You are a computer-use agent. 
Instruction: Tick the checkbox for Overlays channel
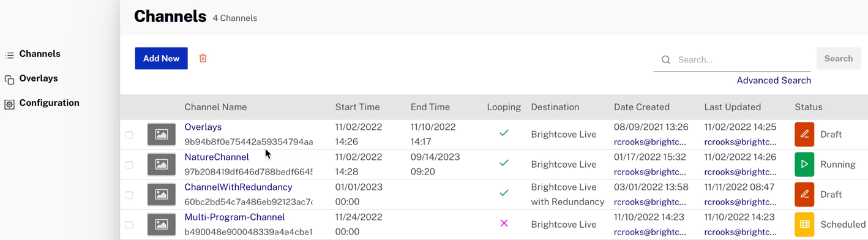(x=129, y=135)
